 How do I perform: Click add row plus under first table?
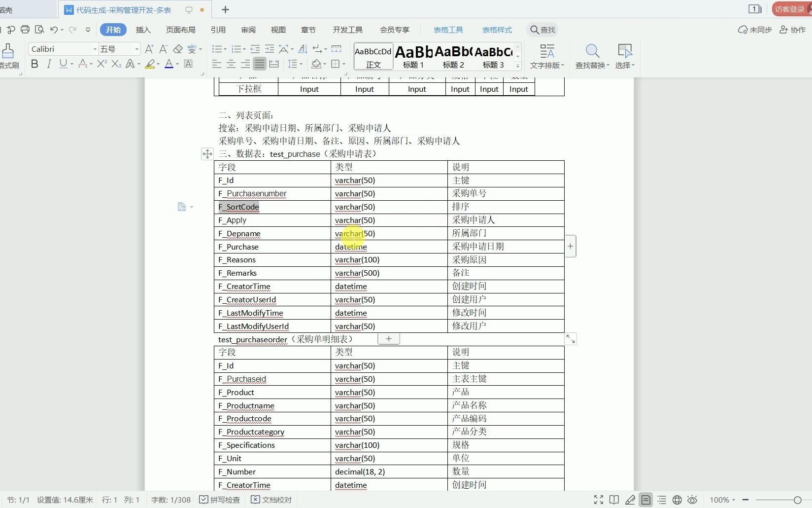(389, 339)
